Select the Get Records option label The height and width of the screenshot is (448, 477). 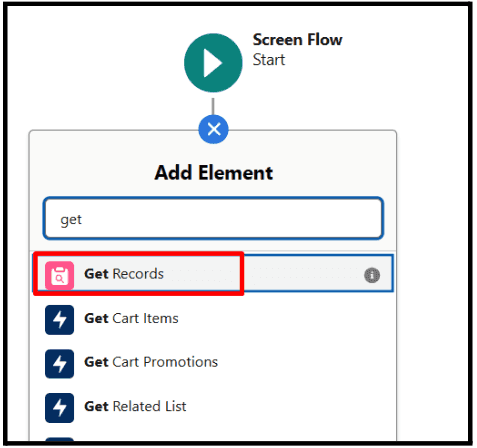[124, 274]
